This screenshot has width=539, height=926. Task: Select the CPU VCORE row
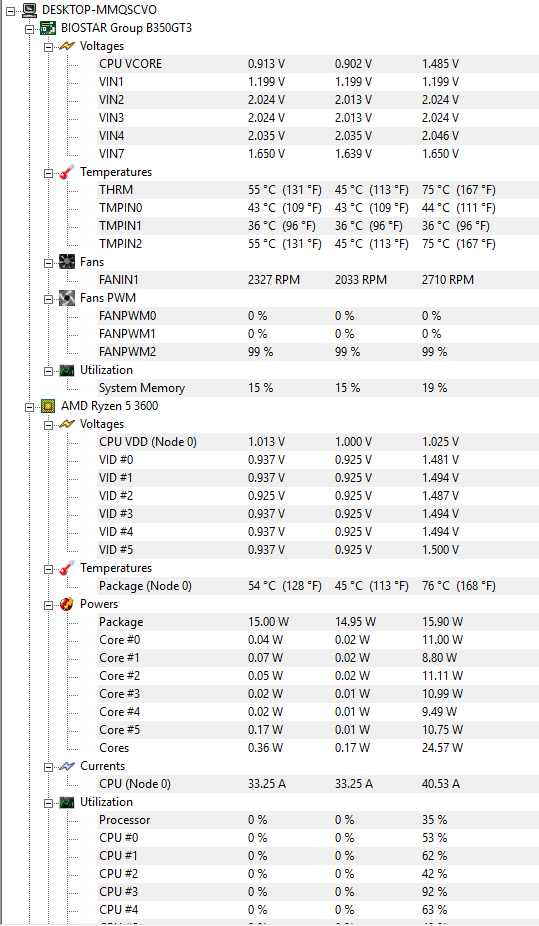pos(318,64)
